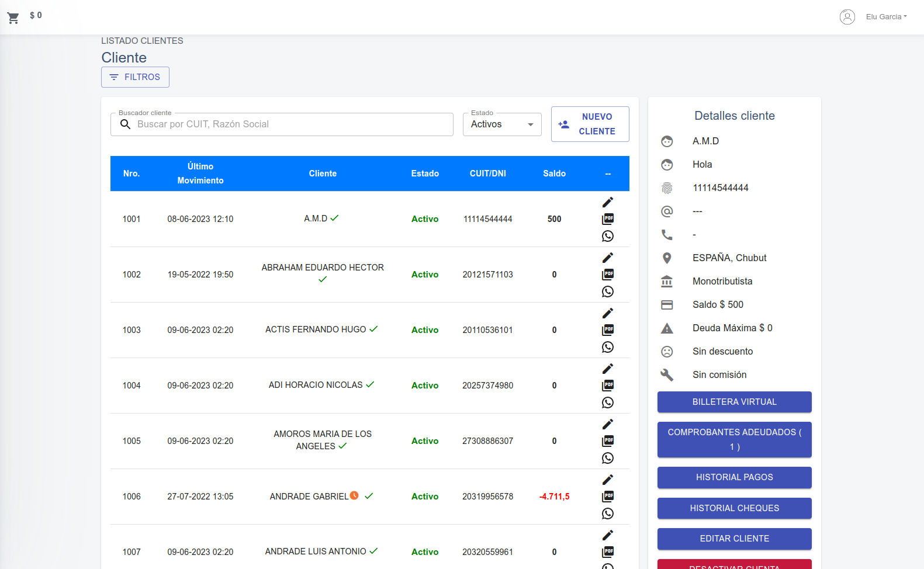Image resolution: width=924 pixels, height=569 pixels.
Task: Edit ANDRADE LUIS ANTONIO with pencil icon
Action: coord(608,535)
